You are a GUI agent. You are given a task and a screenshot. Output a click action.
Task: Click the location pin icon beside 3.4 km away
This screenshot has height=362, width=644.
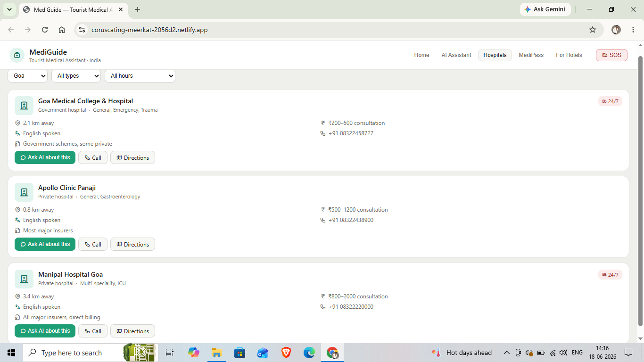click(x=18, y=296)
